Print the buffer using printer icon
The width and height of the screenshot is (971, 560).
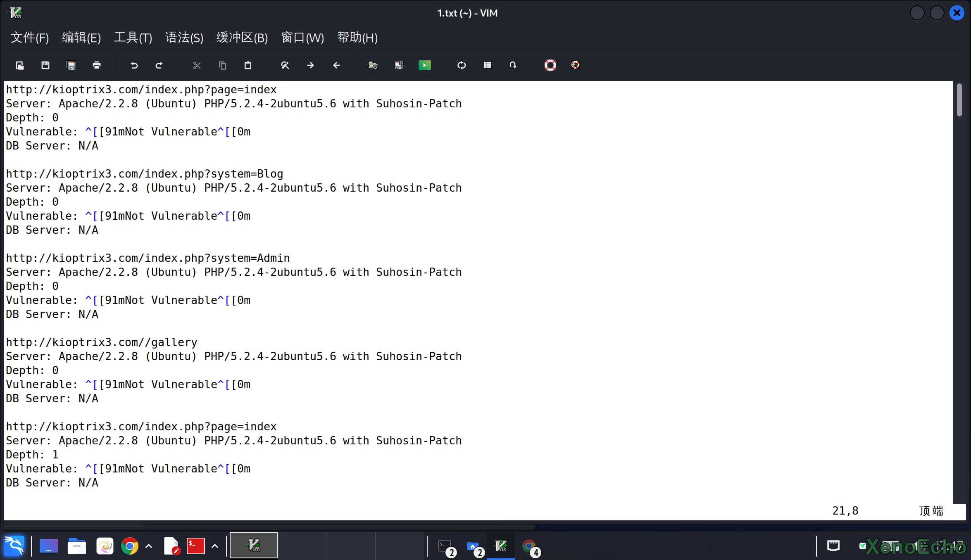[97, 65]
